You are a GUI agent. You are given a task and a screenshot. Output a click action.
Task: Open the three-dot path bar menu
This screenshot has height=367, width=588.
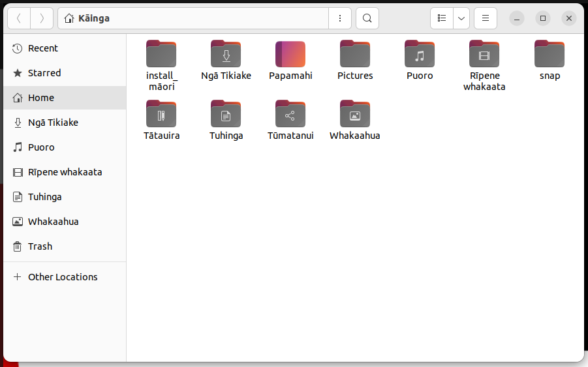340,18
